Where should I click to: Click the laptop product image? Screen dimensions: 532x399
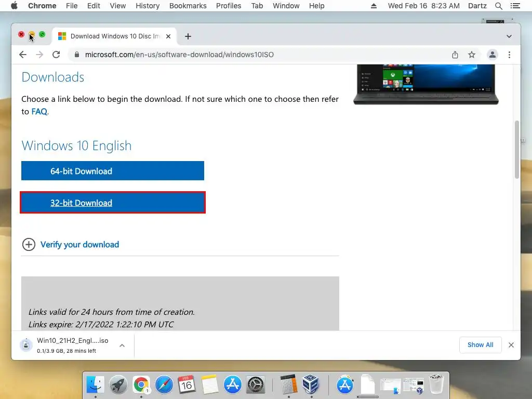426,85
